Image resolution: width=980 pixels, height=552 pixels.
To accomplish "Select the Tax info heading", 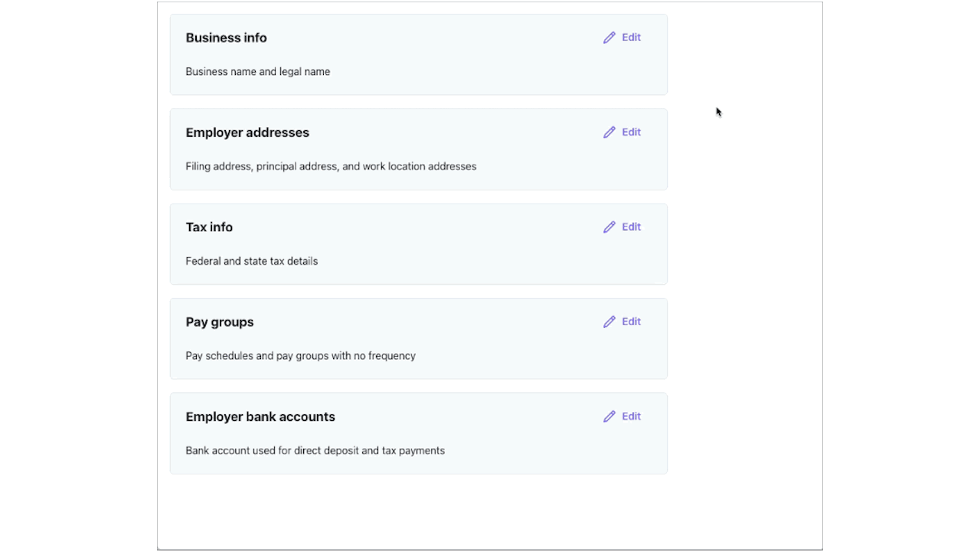I will coord(209,227).
